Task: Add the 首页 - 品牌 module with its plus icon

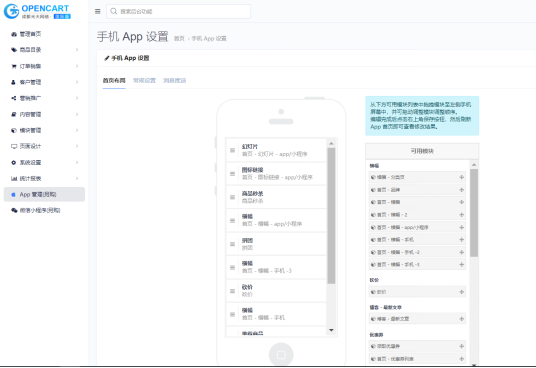Action: 461,190
